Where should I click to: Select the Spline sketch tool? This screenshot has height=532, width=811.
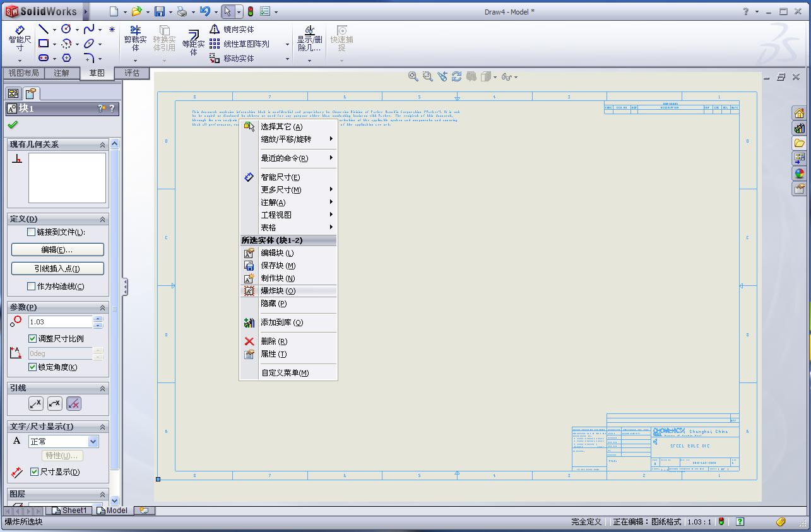pyautogui.click(x=89, y=29)
